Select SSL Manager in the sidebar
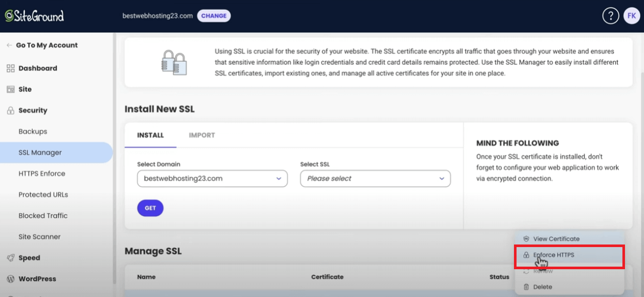This screenshot has width=644, height=297. click(56, 152)
